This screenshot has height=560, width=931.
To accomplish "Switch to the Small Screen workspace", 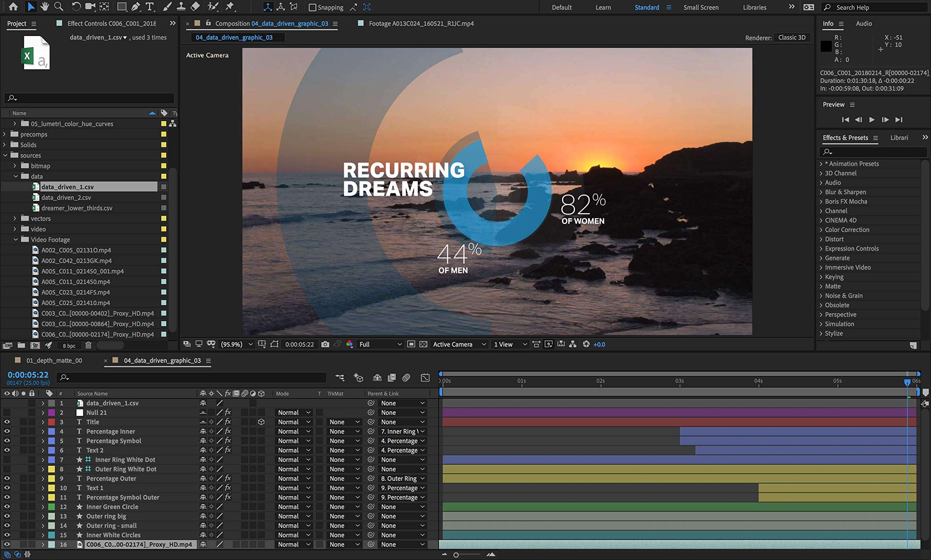I will click(x=700, y=7).
